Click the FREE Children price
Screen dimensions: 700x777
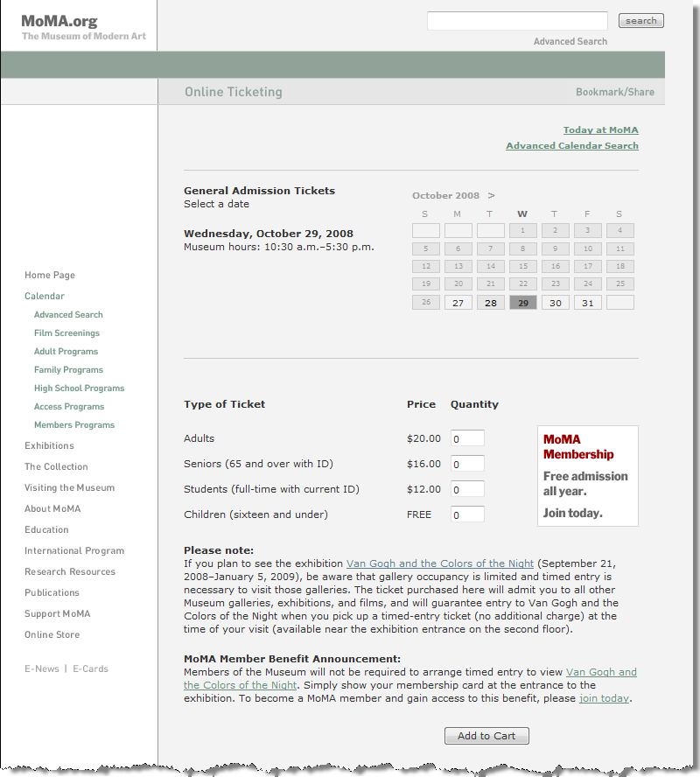[x=418, y=514]
